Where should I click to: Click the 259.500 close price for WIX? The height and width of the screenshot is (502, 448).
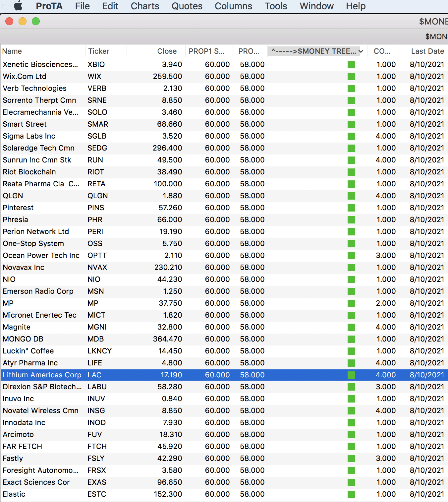(x=167, y=76)
